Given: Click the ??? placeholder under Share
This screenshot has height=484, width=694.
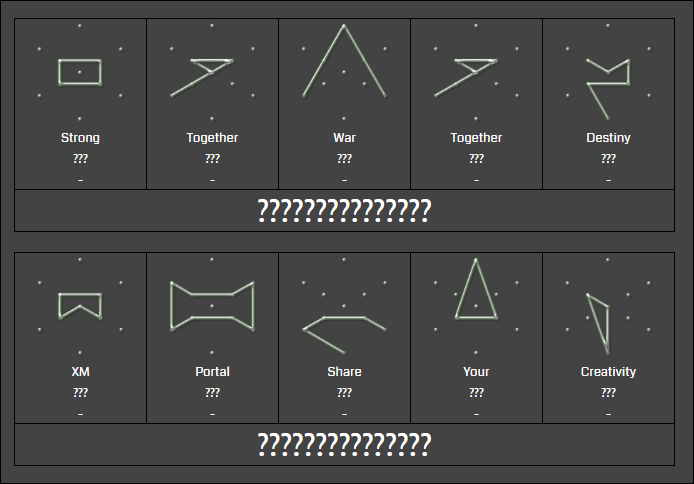Looking at the screenshot, I should [344, 393].
